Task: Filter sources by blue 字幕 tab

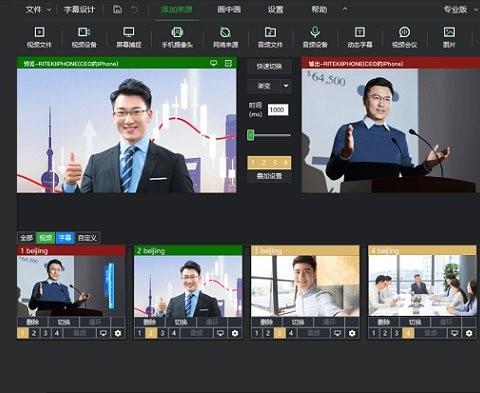Action: pyautogui.click(x=65, y=238)
